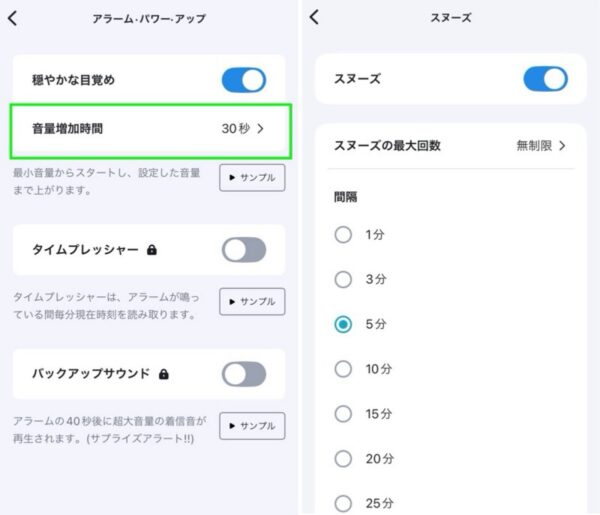600x515 pixels.
Task: Go back from スヌーズ screen
Action: click(x=314, y=17)
